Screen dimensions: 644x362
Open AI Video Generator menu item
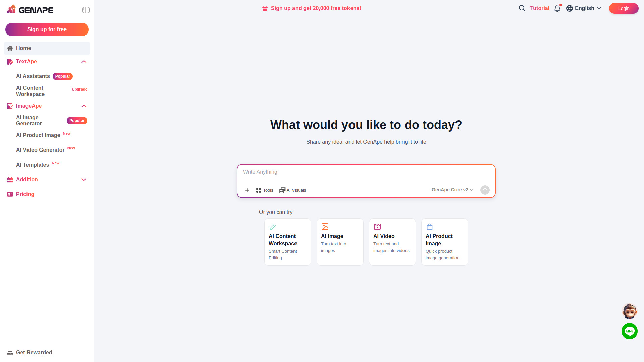coord(40,150)
